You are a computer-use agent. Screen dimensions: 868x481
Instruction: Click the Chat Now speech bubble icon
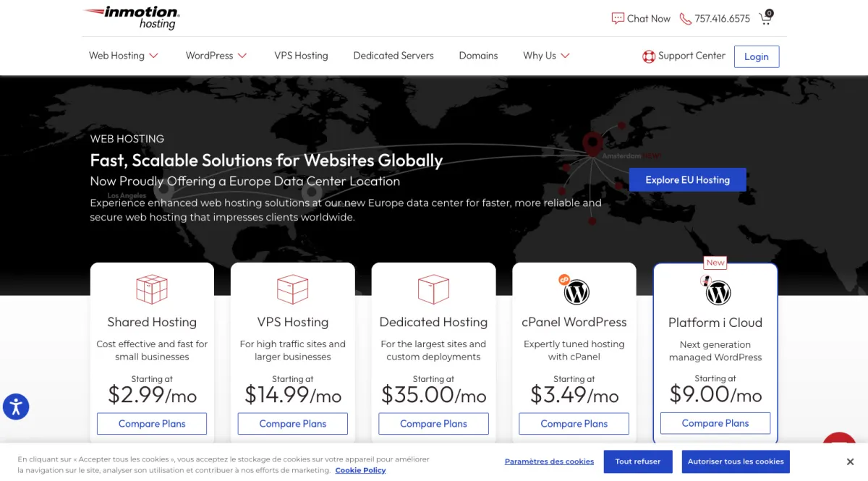[618, 19]
